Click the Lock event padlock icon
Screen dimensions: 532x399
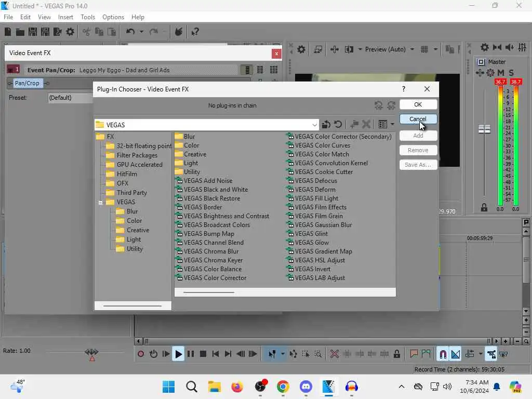pyautogui.click(x=396, y=354)
